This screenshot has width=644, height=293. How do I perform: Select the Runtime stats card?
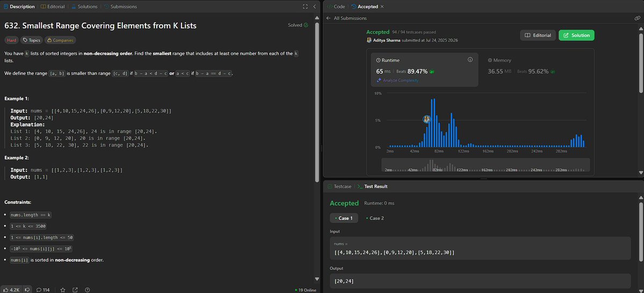424,69
